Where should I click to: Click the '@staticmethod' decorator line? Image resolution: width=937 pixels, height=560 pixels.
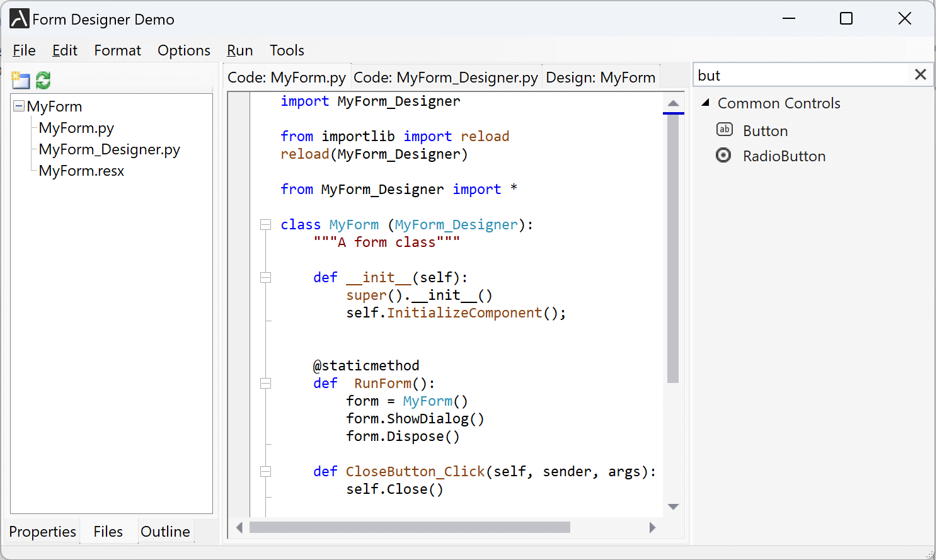366,365
